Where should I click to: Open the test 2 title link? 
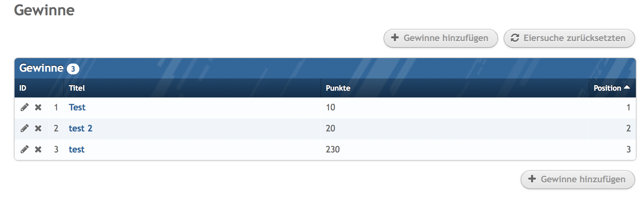[80, 129]
